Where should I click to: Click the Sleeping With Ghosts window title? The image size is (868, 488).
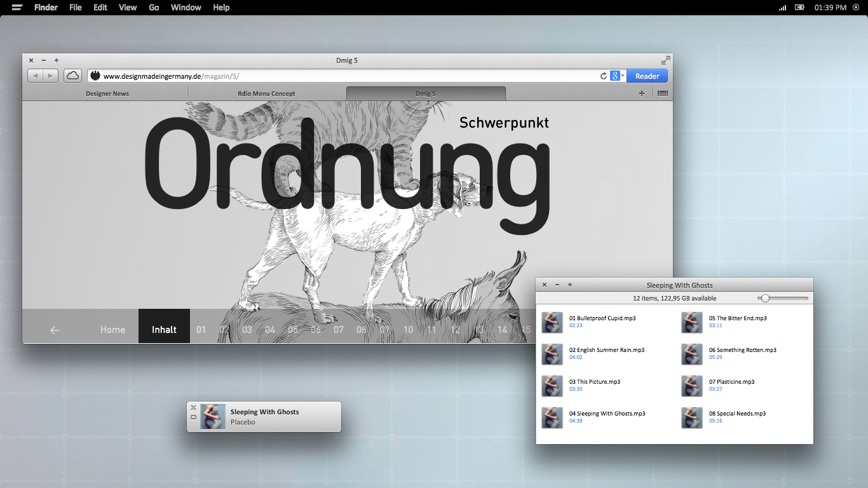(679, 285)
